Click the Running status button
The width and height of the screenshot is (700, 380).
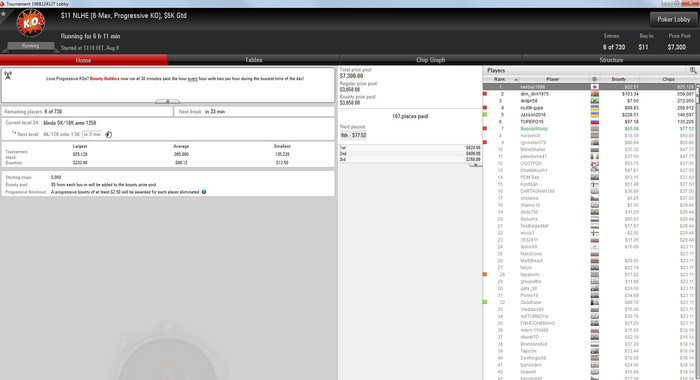tap(30, 46)
